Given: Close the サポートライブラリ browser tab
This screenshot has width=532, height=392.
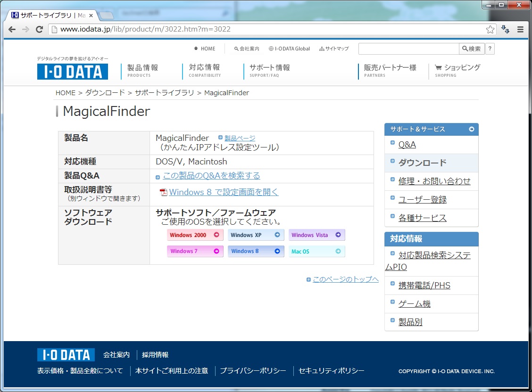Looking at the screenshot, I should 91,15.
